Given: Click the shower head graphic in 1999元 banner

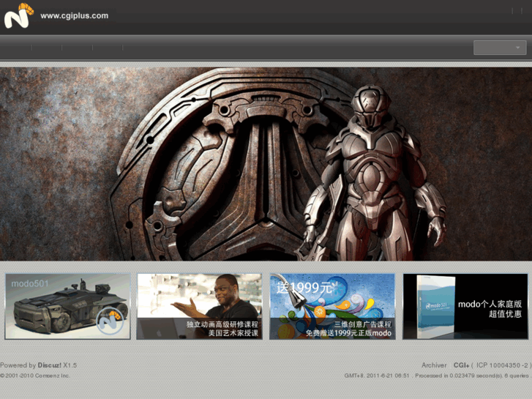Looking at the screenshot, I should pyautogui.click(x=293, y=291).
